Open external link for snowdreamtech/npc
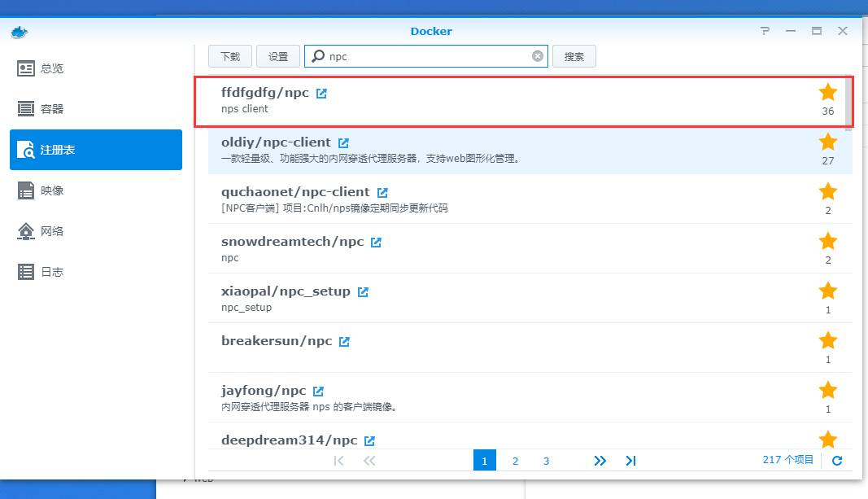 (x=377, y=242)
